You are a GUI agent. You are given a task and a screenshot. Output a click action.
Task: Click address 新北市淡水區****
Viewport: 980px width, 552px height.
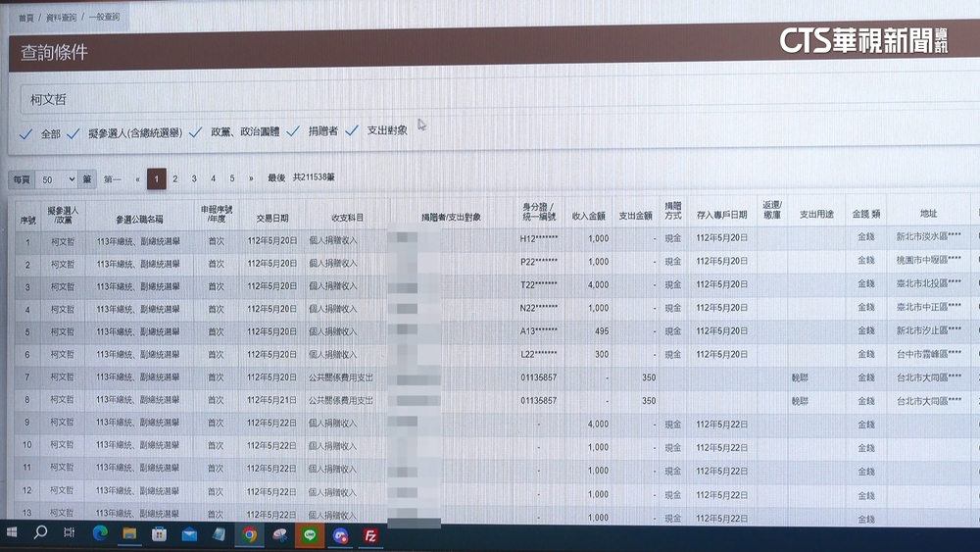click(x=928, y=236)
